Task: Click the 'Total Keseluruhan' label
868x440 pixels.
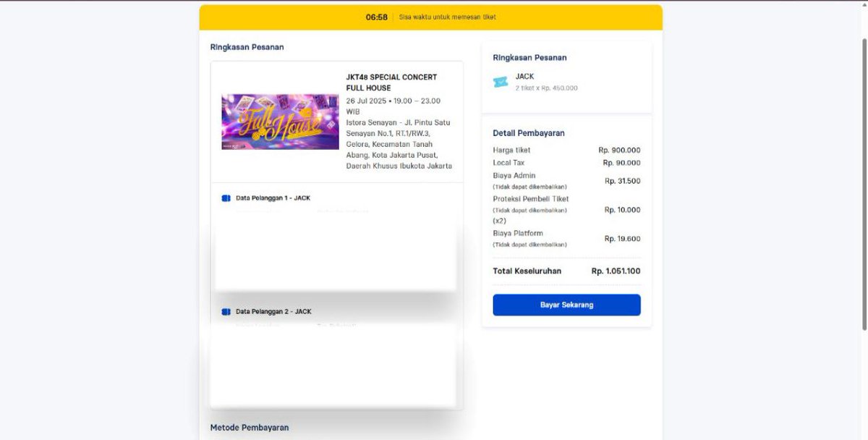Action: click(x=527, y=271)
